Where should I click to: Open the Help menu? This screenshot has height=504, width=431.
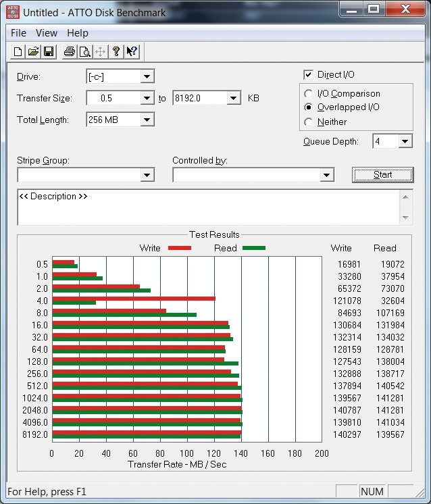point(78,33)
